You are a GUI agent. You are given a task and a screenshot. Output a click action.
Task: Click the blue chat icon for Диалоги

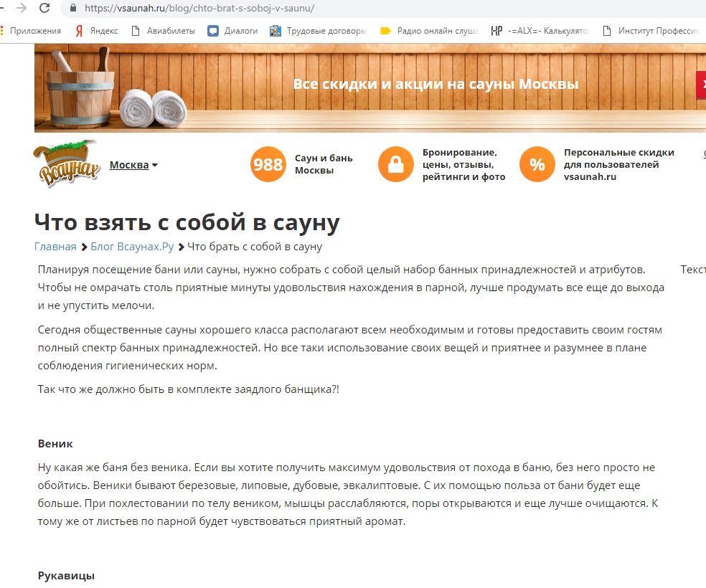point(212,31)
